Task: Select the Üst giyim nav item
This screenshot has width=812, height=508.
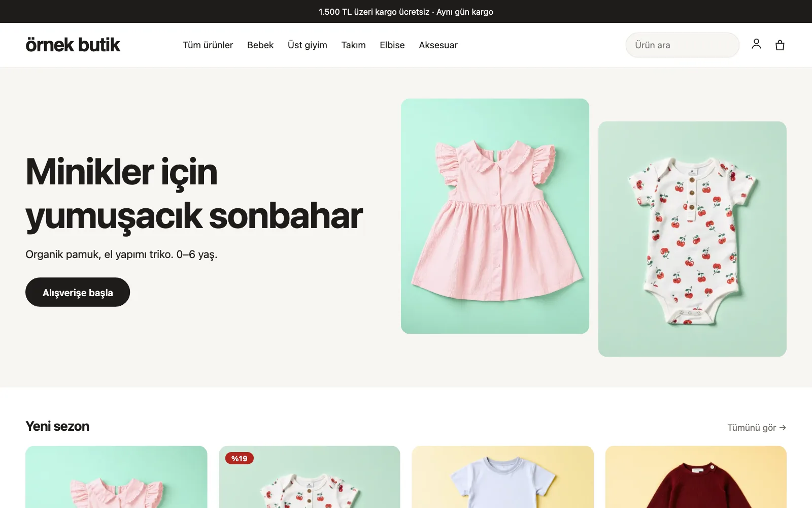Action: tap(308, 45)
